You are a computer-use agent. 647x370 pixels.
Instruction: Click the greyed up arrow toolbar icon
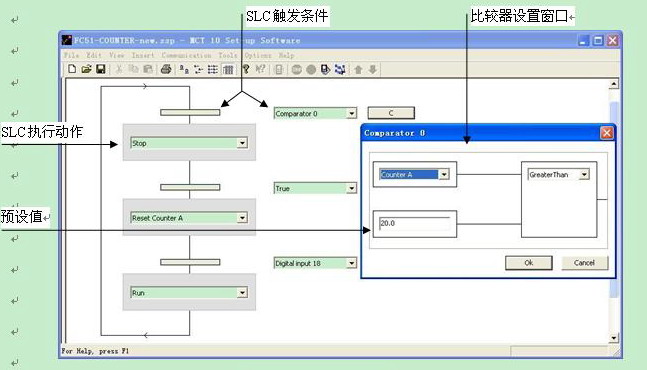pos(358,69)
